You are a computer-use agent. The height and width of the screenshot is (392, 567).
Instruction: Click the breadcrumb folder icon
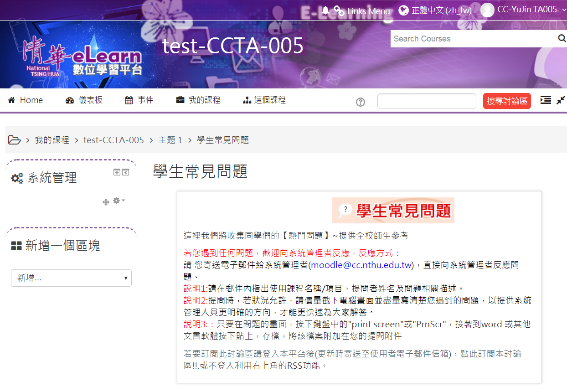[15, 140]
